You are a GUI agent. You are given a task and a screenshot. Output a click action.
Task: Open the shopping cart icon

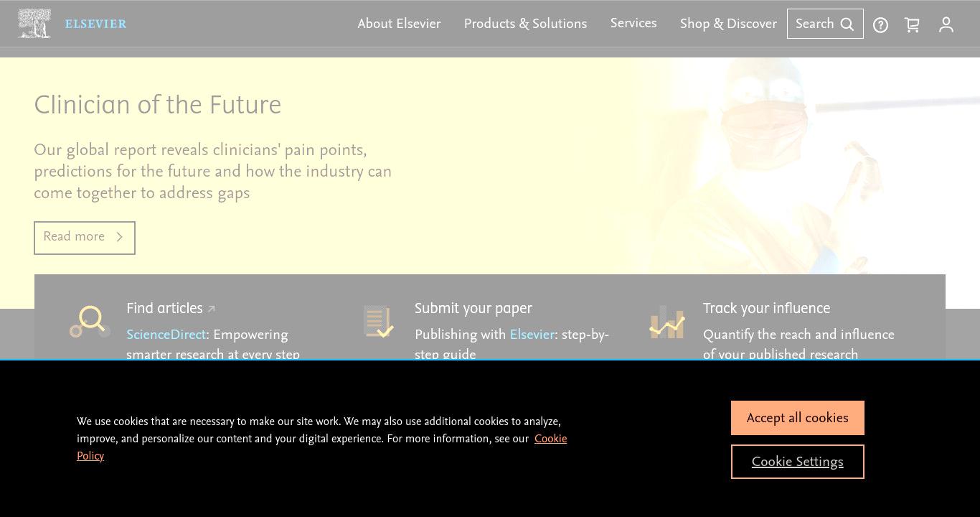912,25
